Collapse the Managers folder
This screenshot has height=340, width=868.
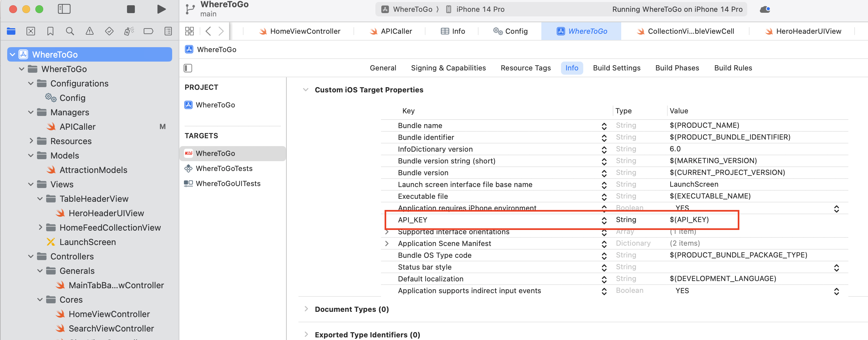tap(31, 112)
